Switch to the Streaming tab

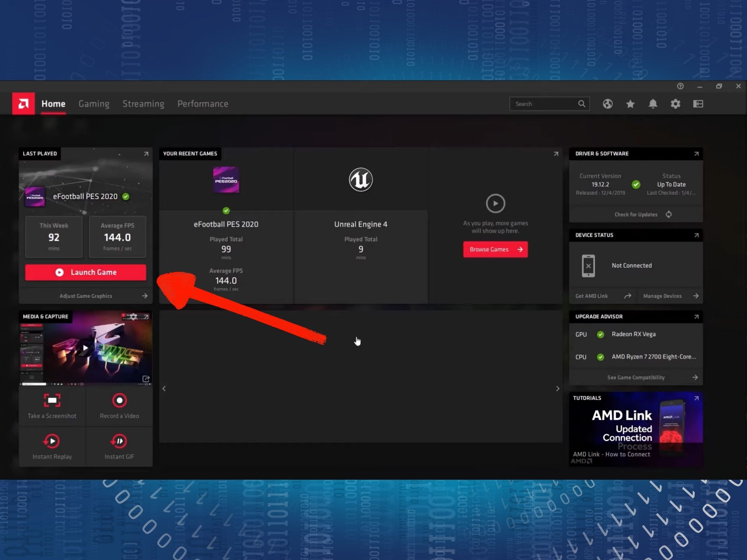(143, 104)
